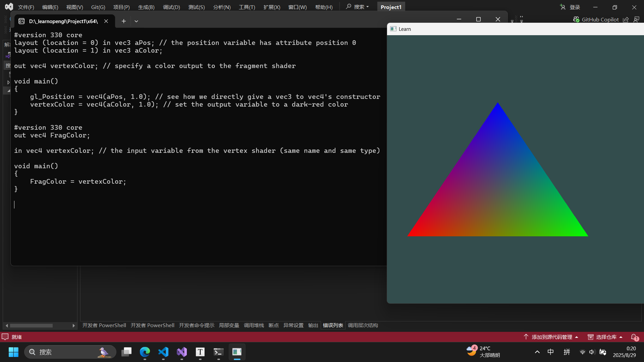Click the Windows Start button
The image size is (644, 362).
13,352
